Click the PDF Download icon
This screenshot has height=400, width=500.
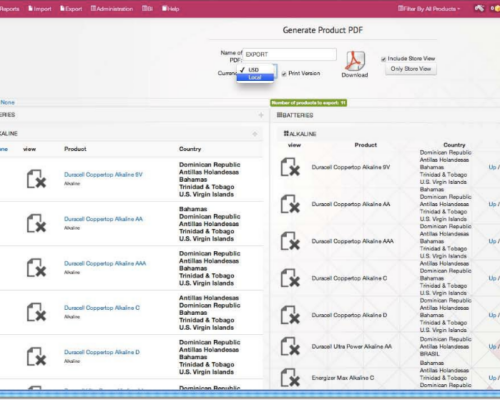[x=355, y=61]
